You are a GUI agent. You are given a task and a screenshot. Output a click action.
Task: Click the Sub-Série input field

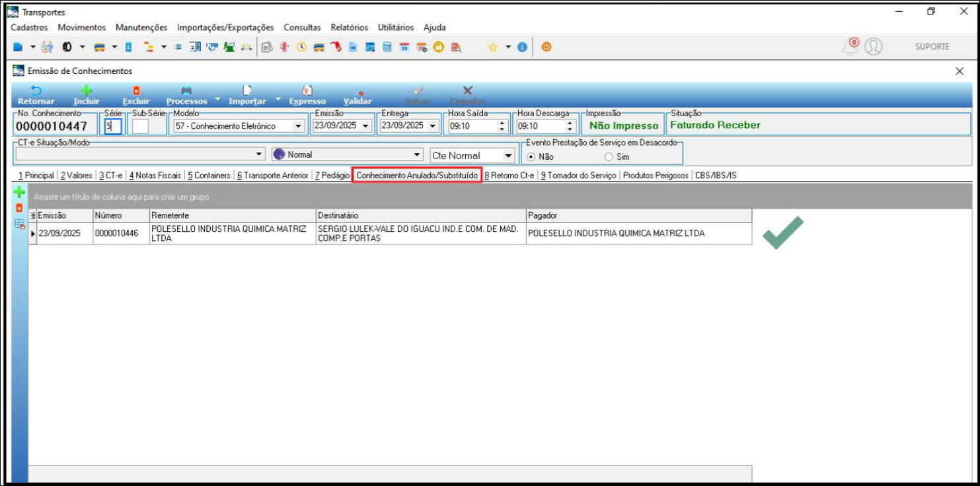pos(140,126)
